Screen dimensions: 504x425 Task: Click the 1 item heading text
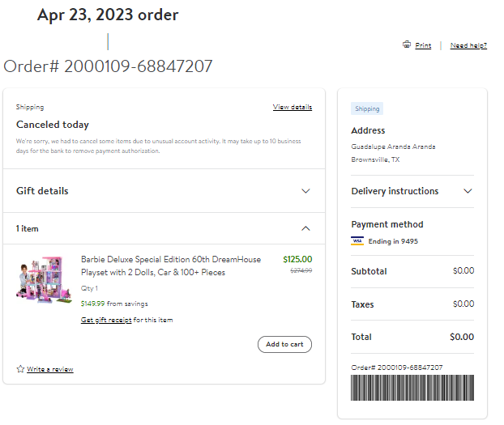tap(28, 229)
